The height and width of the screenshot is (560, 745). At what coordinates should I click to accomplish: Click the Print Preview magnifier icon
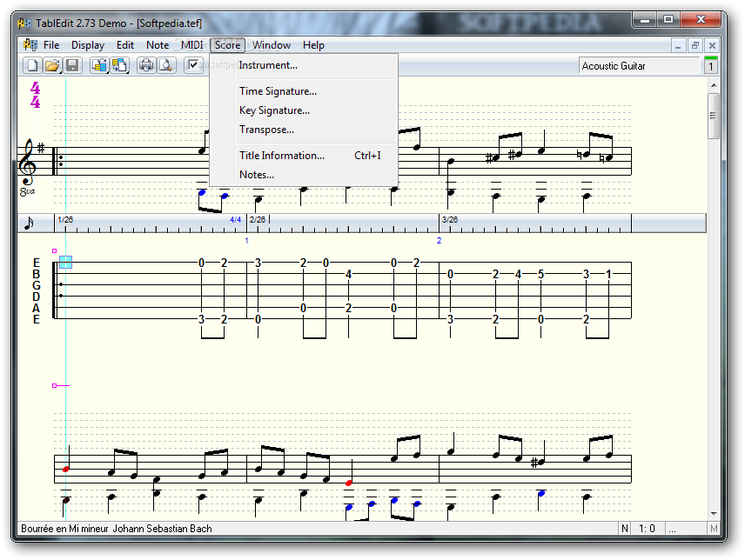pos(166,65)
